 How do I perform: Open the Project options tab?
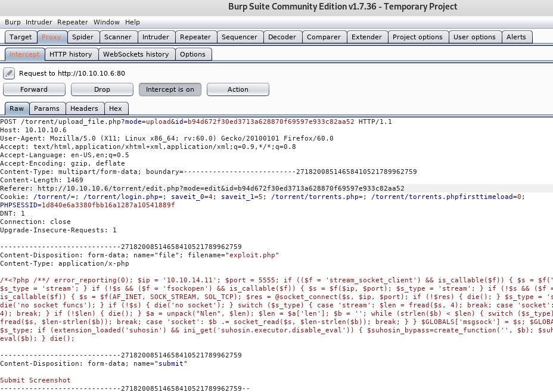click(x=418, y=37)
